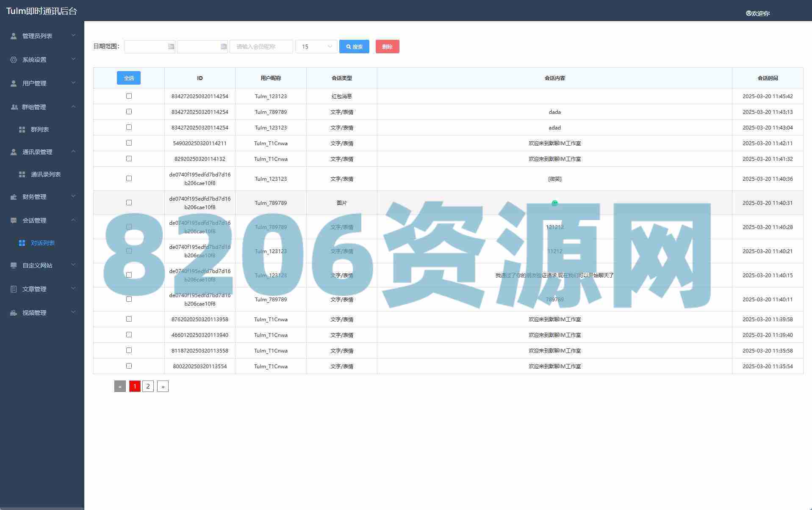The image size is (812, 510).
Task: Focus the end date input field
Action: (202, 47)
